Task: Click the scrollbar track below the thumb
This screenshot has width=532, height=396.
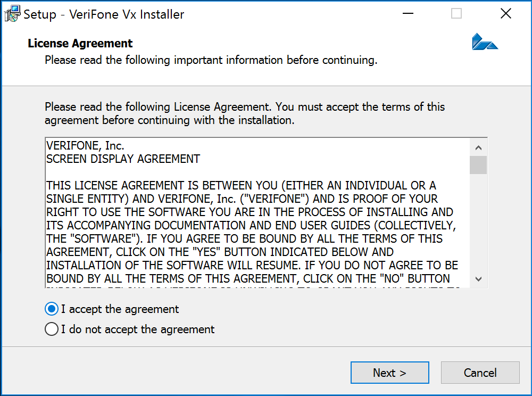Action: (478, 224)
